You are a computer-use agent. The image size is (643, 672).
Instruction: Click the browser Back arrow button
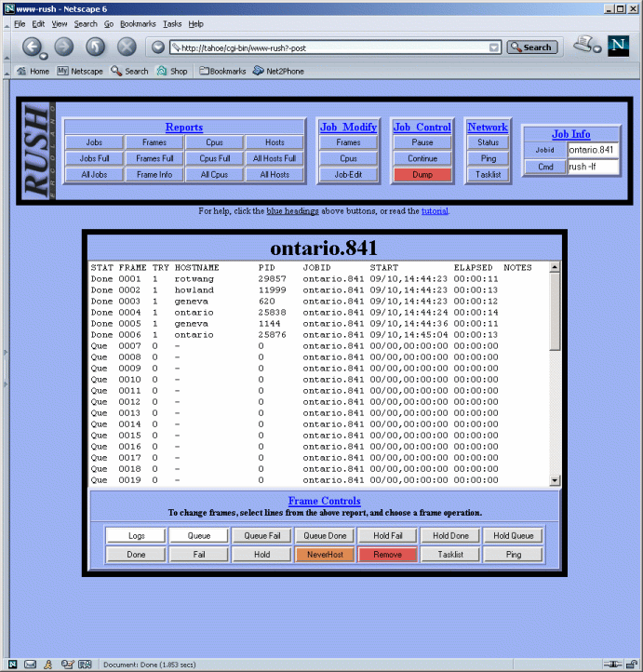pyautogui.click(x=33, y=47)
